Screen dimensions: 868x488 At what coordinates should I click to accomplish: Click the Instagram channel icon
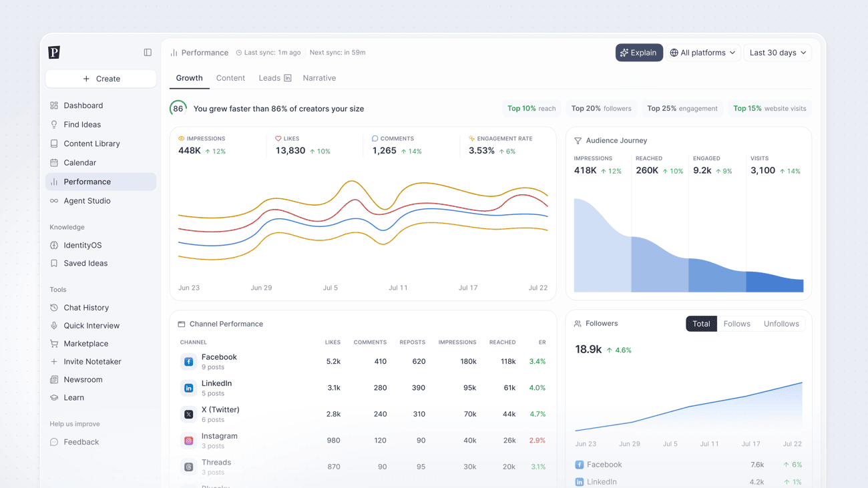pyautogui.click(x=189, y=441)
